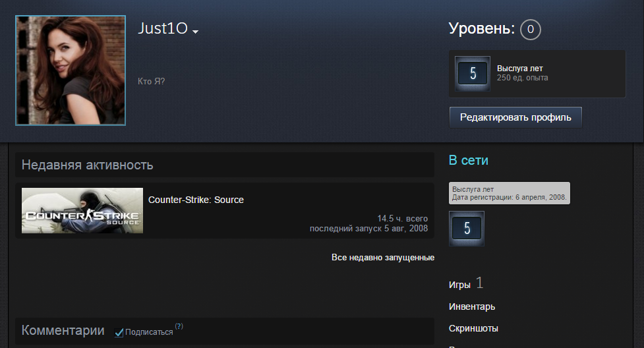644x348 pixels.
Task: Open the Игры section link
Action: [459, 285]
